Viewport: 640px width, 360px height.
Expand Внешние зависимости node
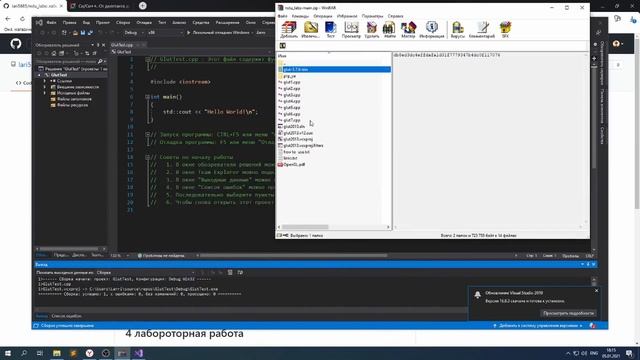pyautogui.click(x=45, y=87)
